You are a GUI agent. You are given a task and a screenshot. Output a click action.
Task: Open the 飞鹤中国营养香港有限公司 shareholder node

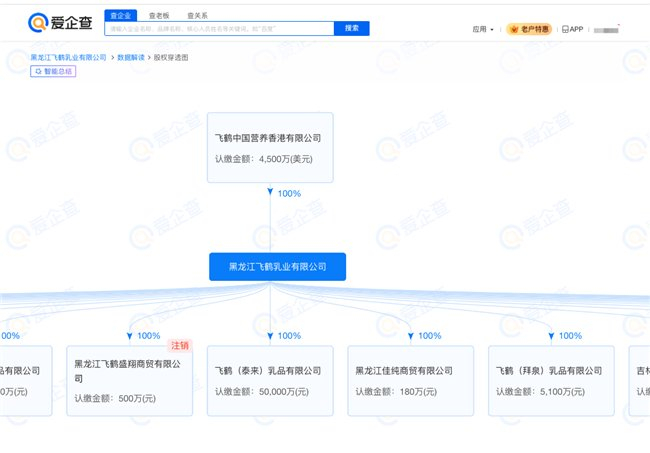click(x=270, y=148)
